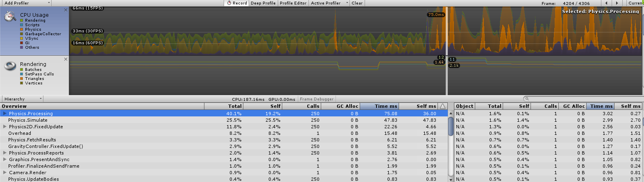
Task: Sort by the Self ms column header
Action: click(x=418, y=106)
